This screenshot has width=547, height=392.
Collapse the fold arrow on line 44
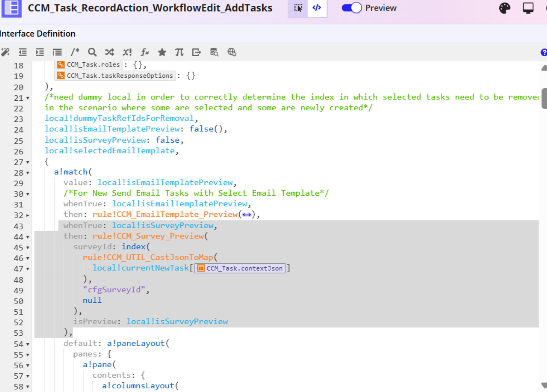(x=28, y=237)
